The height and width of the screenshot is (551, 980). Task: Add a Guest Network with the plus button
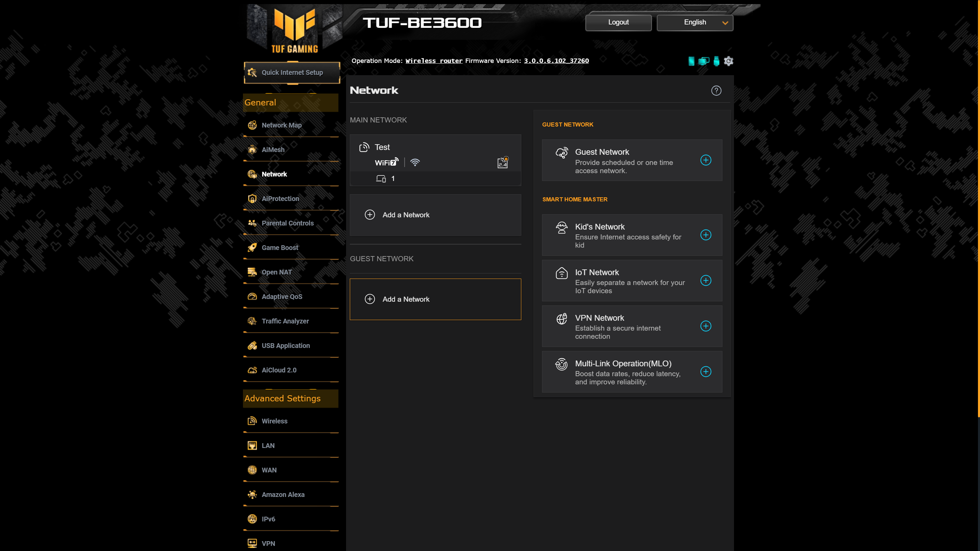(706, 160)
